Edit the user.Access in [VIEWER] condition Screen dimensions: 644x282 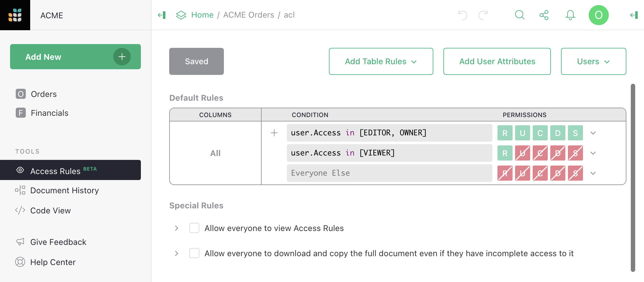pyautogui.click(x=390, y=153)
